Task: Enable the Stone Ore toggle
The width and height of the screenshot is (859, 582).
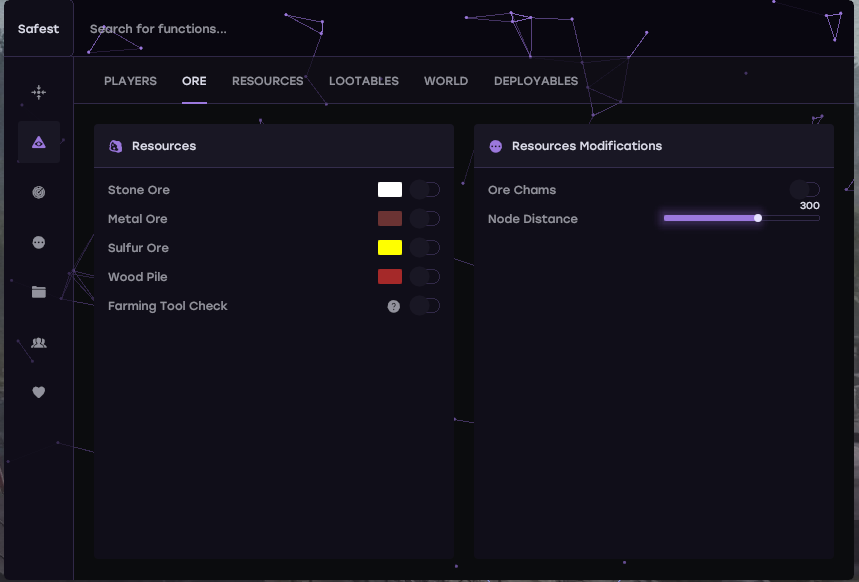Action: [x=425, y=190]
